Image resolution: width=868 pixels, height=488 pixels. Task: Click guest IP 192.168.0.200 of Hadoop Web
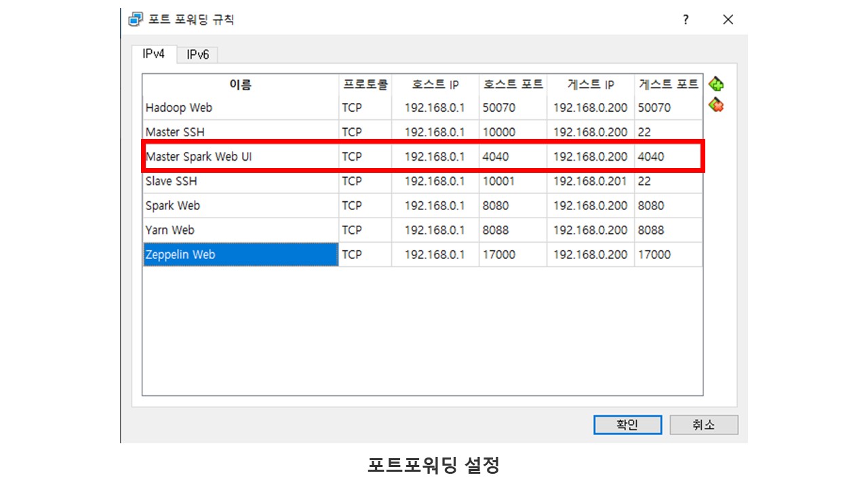[x=591, y=108]
